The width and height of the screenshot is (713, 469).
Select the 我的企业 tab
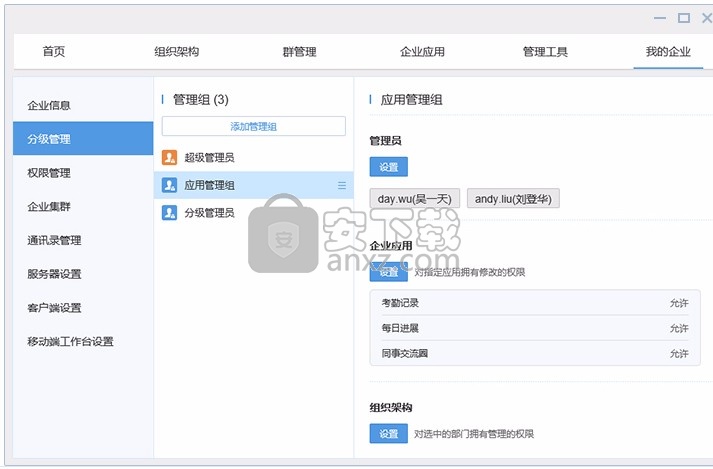coord(668,51)
